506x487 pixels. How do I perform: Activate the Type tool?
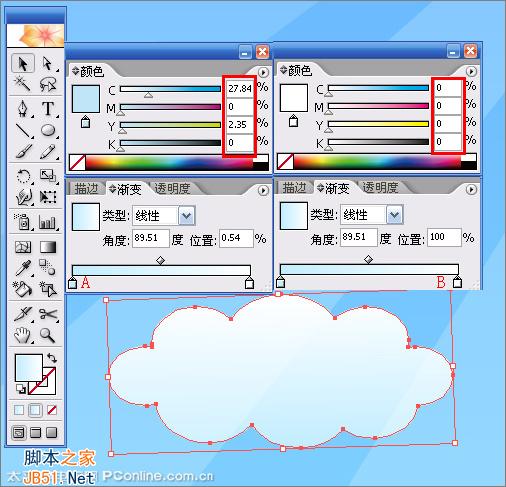tap(48, 108)
